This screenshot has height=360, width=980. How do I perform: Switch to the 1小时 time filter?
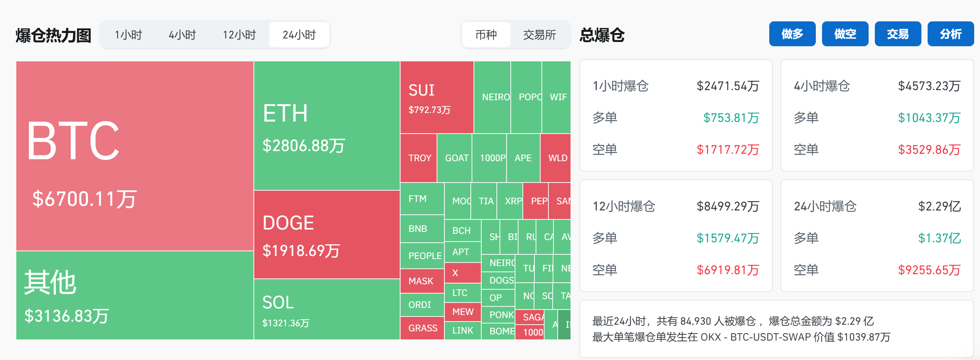pos(128,35)
